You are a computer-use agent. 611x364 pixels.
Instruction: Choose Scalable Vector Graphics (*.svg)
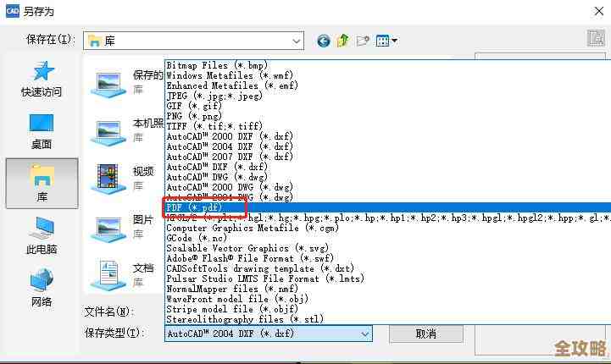tap(247, 248)
